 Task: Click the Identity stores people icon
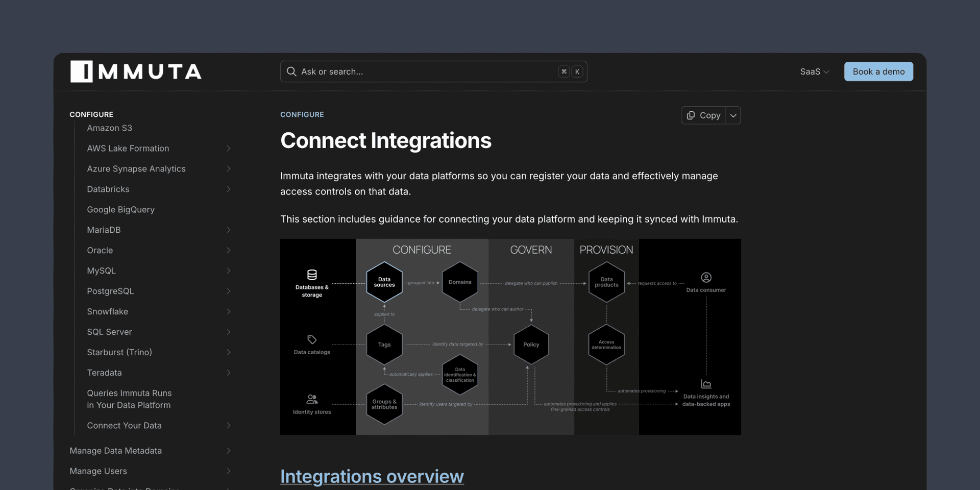312,399
